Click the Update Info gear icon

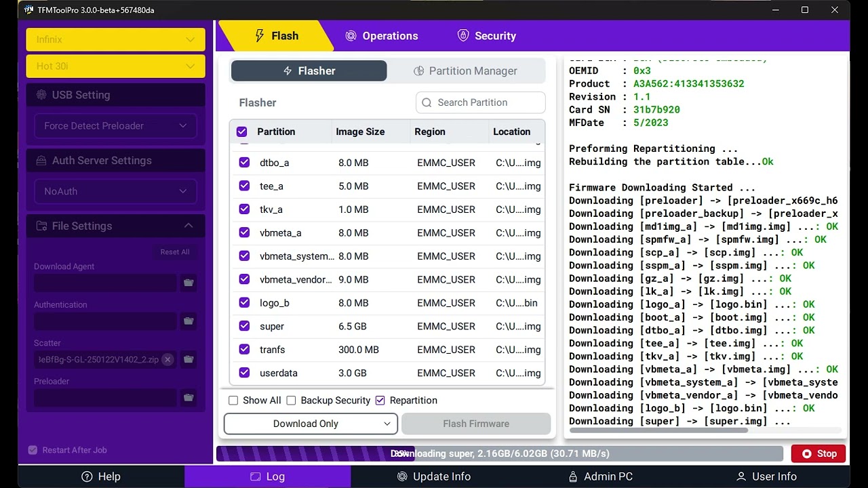click(x=402, y=476)
